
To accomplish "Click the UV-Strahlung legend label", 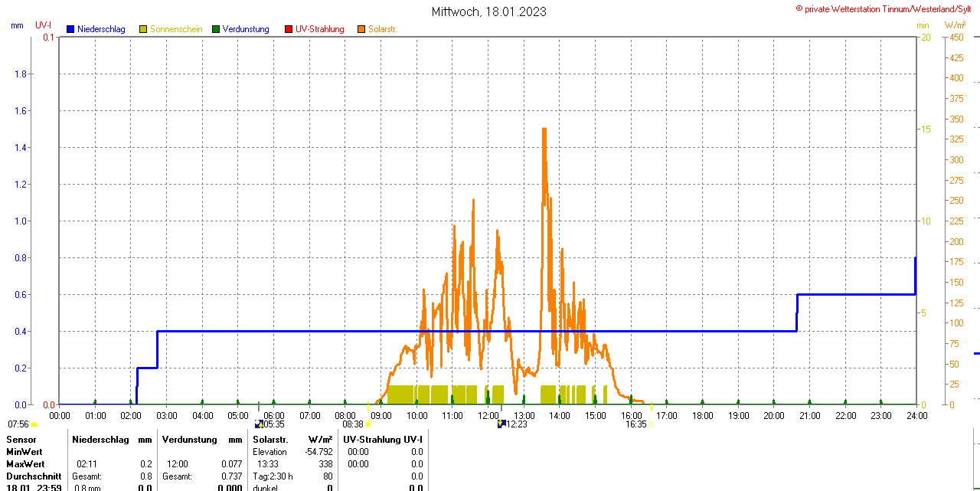I will 319,29.
